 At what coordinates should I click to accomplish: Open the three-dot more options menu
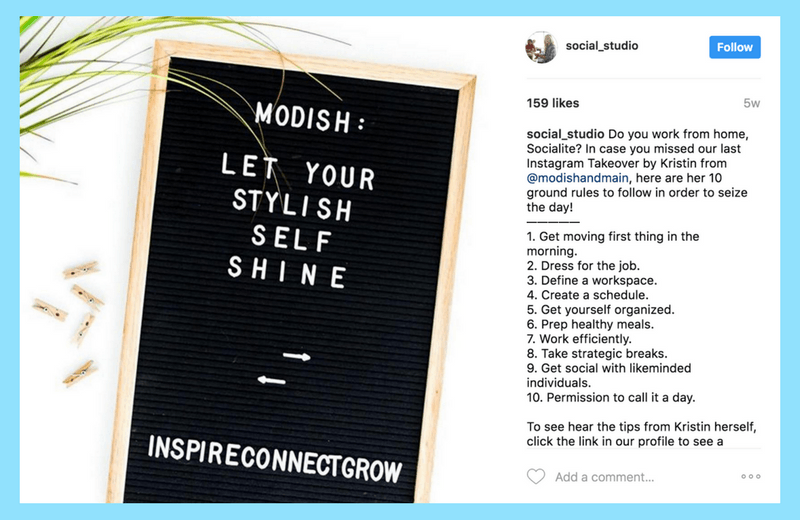(x=751, y=477)
